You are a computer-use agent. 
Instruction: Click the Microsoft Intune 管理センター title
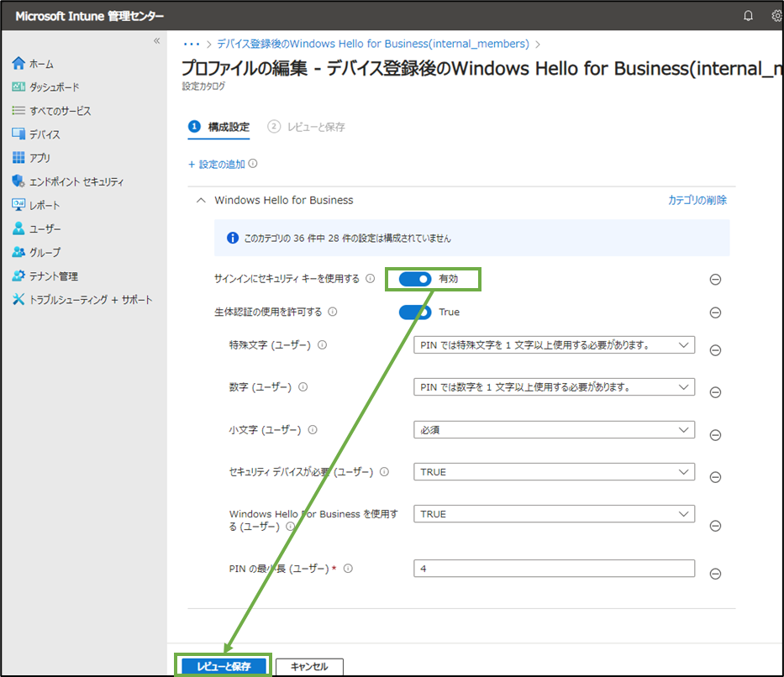[x=90, y=16]
